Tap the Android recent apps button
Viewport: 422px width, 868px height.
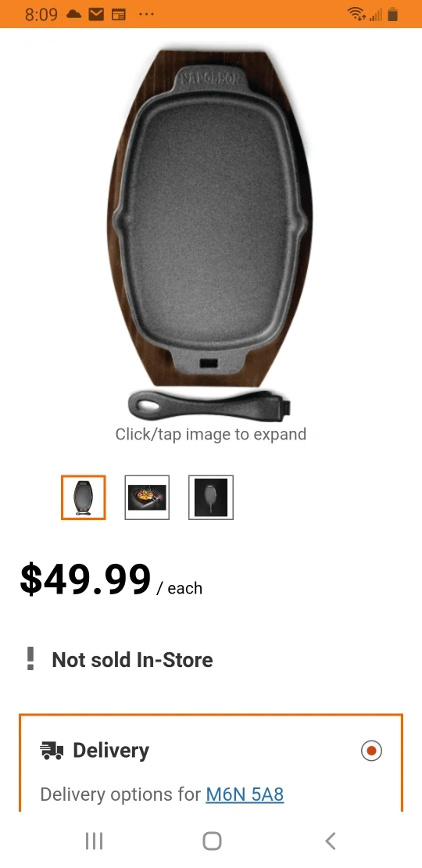(x=94, y=841)
